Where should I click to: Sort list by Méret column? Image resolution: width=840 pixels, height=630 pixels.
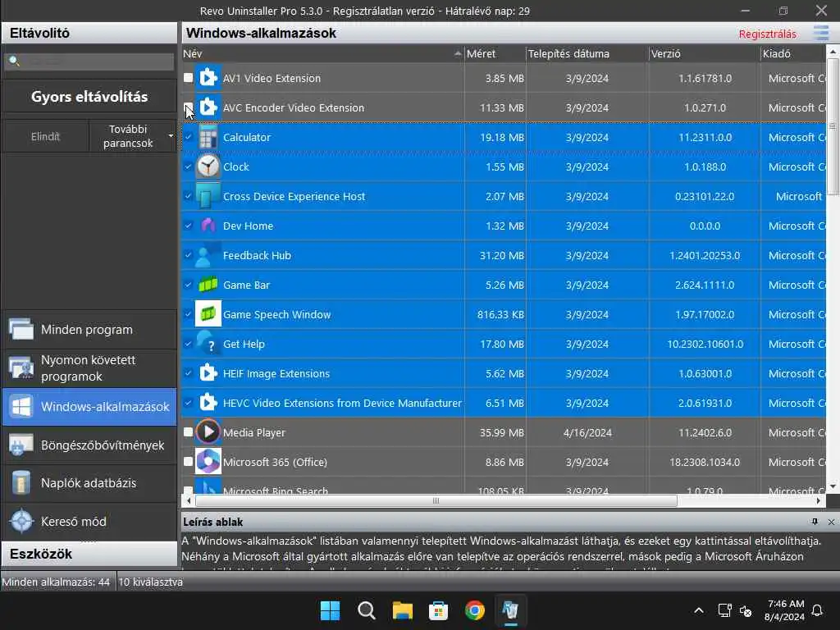point(495,53)
